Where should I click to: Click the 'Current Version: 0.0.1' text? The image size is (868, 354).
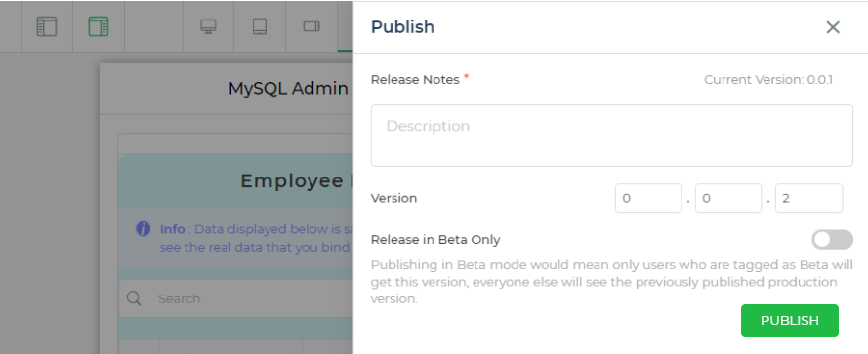(768, 80)
